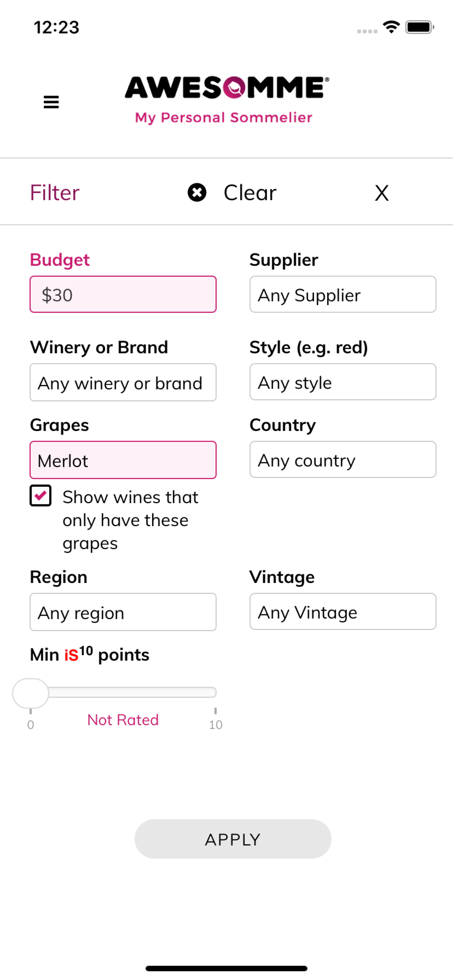Open the Any region selector

(123, 612)
